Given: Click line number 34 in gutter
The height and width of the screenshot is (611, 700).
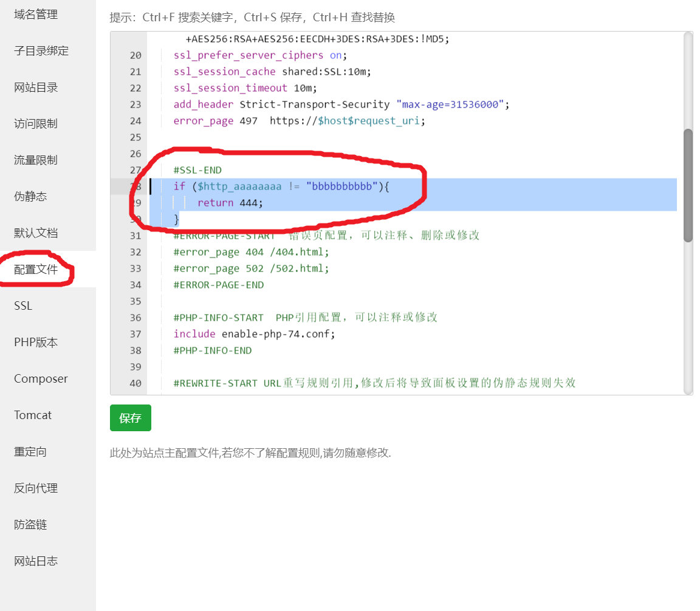Looking at the screenshot, I should click(x=136, y=285).
